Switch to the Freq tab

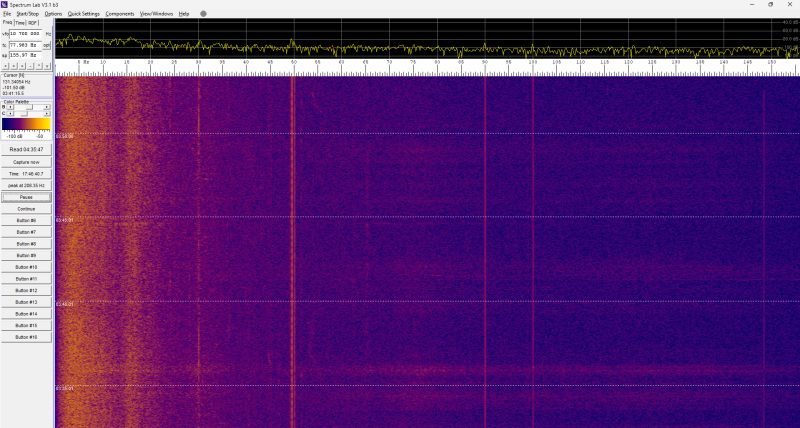point(8,22)
